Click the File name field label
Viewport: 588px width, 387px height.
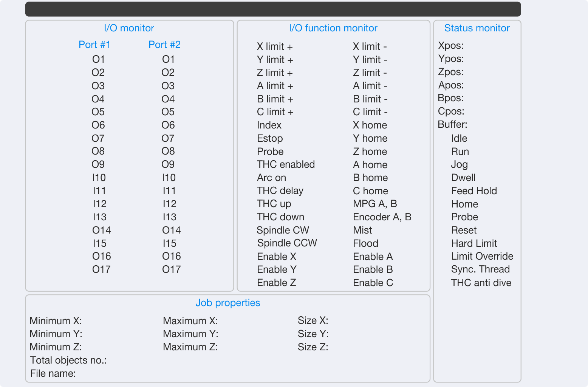pyautogui.click(x=53, y=373)
